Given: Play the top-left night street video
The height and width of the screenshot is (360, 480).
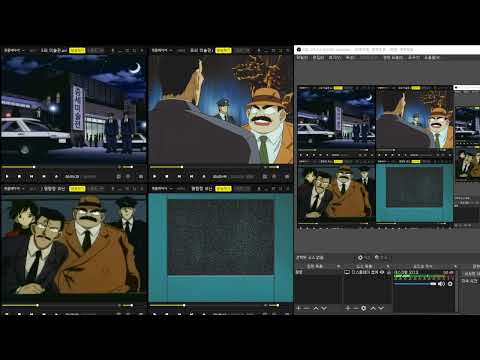Looking at the screenshot, I should click(7, 176).
